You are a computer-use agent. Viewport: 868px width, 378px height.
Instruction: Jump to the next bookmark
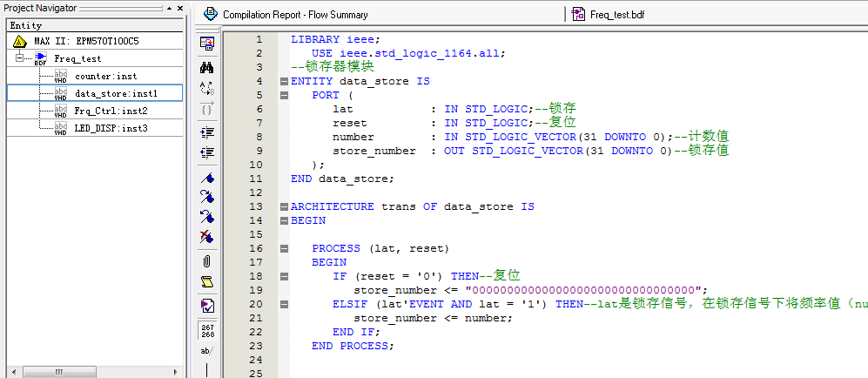207,197
